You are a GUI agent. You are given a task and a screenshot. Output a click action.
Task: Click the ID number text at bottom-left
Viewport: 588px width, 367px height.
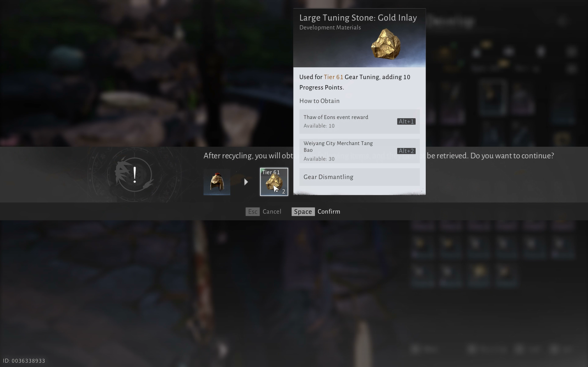[x=24, y=361]
